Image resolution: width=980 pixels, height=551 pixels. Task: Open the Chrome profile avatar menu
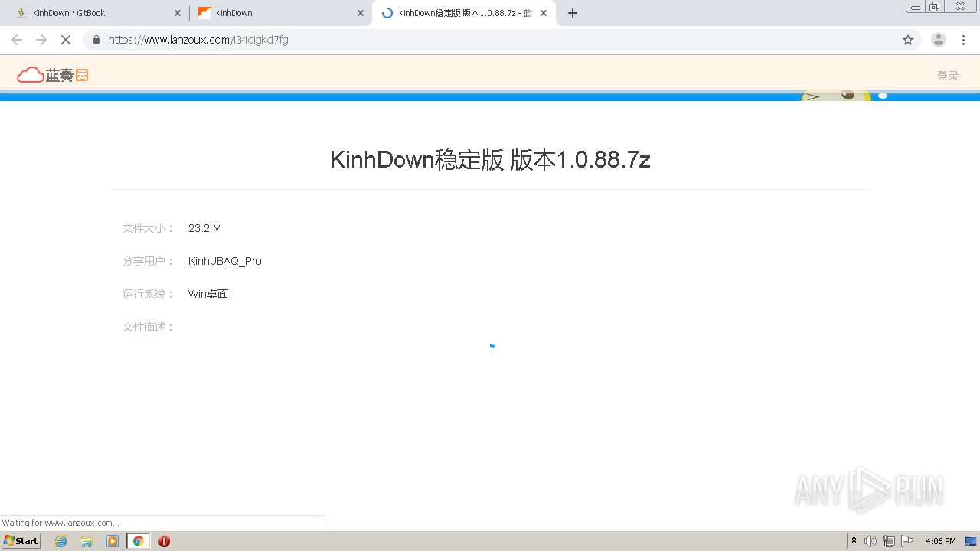pos(939,40)
